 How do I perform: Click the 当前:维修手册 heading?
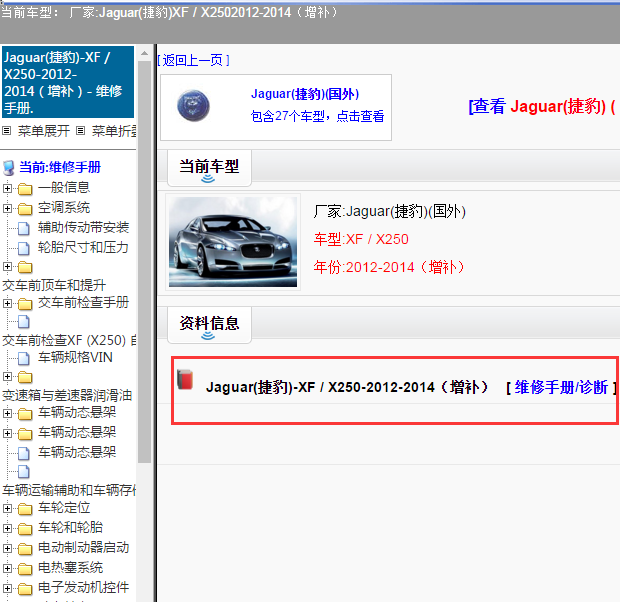60,167
